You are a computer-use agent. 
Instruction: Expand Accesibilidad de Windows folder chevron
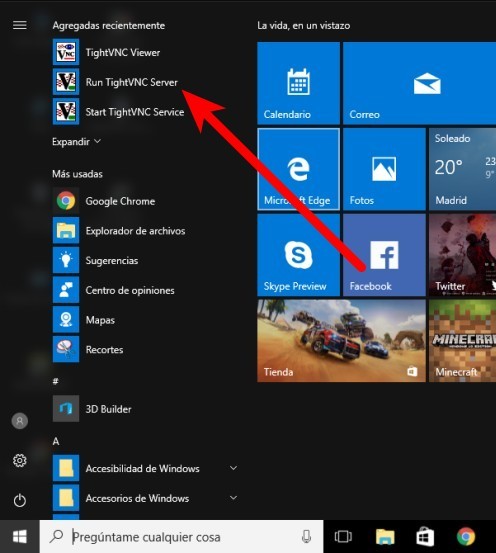tap(233, 468)
